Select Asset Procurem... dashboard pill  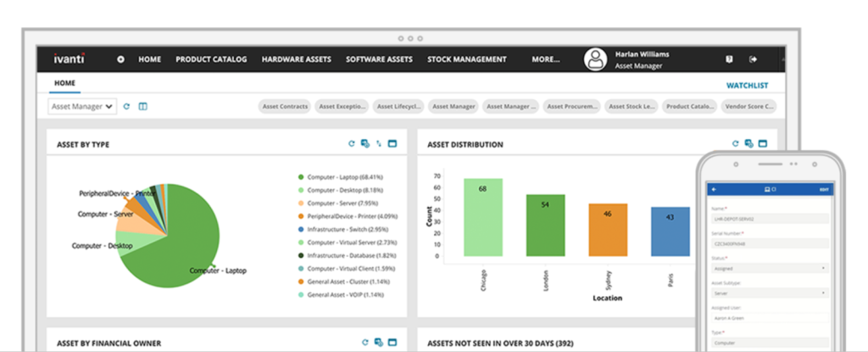pyautogui.click(x=572, y=106)
